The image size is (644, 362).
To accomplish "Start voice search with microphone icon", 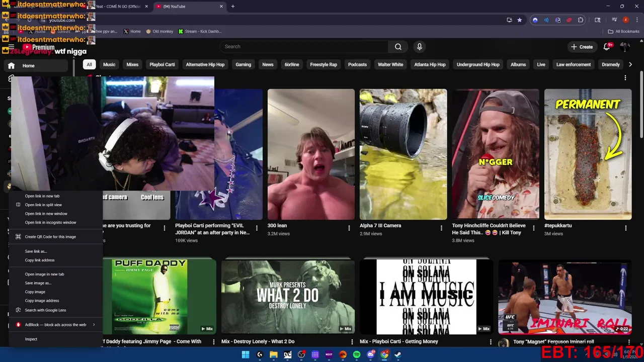I will click(x=420, y=47).
